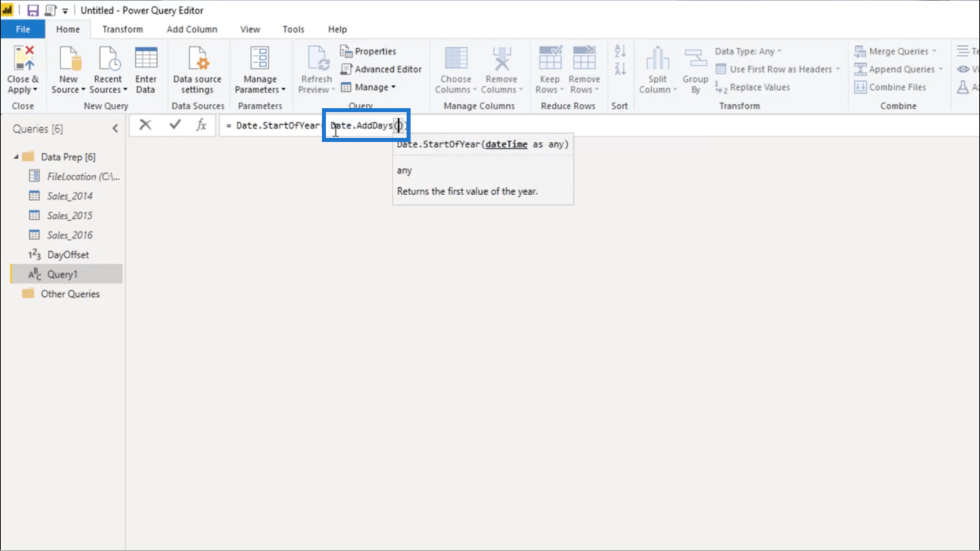The width and height of the screenshot is (980, 551).
Task: Launch the Advanced Editor
Action: tap(381, 69)
